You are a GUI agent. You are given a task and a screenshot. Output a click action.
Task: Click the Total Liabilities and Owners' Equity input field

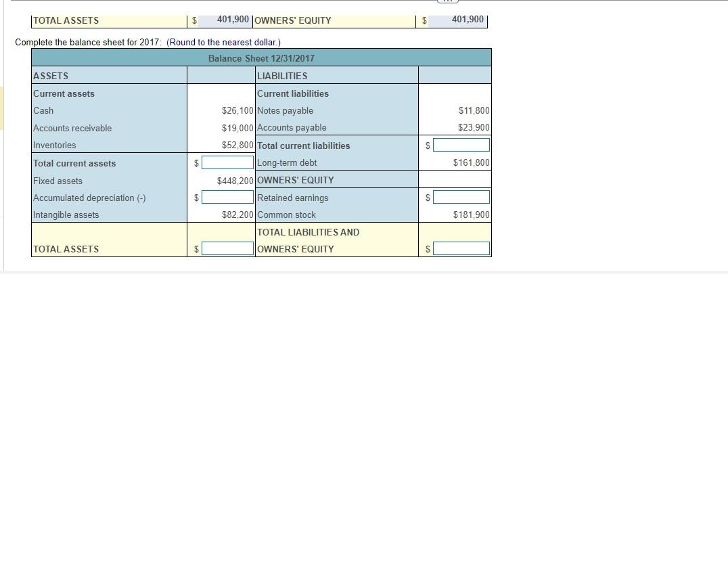[x=461, y=248]
